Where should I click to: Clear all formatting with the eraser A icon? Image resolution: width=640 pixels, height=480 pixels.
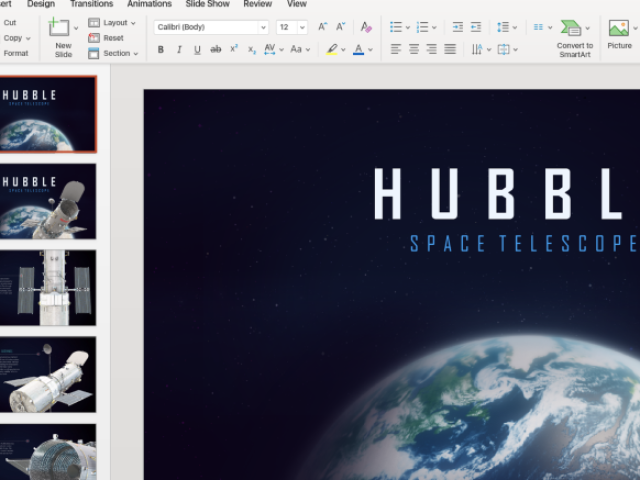pos(366,27)
